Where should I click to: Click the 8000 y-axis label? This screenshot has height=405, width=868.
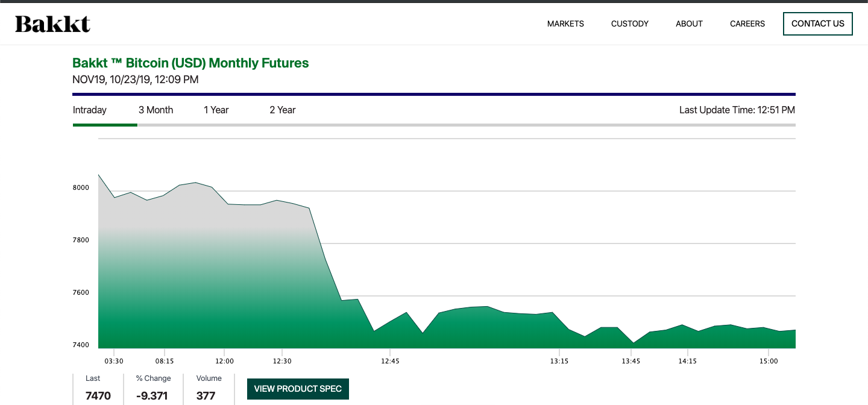coord(81,187)
